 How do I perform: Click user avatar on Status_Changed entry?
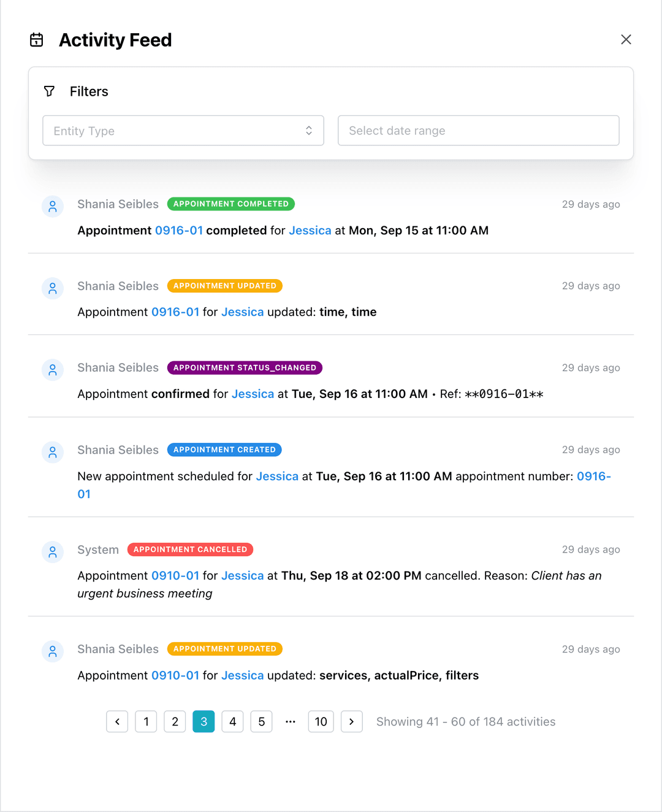tap(53, 370)
